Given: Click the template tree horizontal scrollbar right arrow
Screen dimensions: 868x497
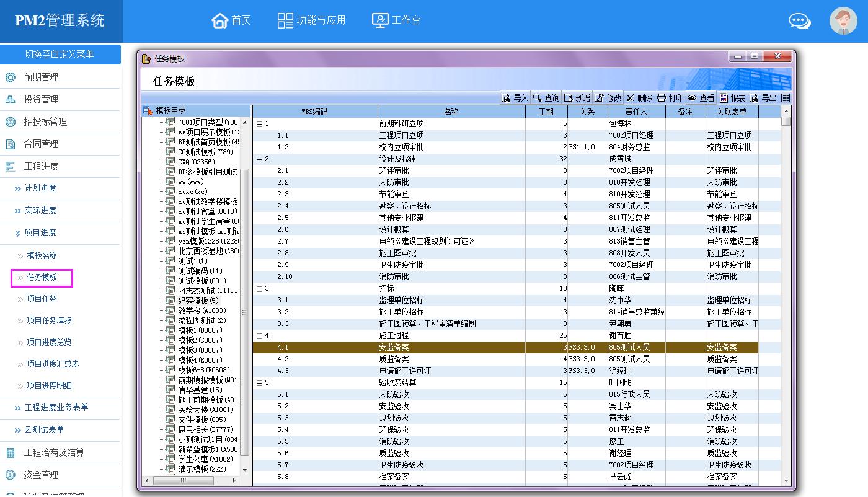Looking at the screenshot, I should [x=234, y=480].
